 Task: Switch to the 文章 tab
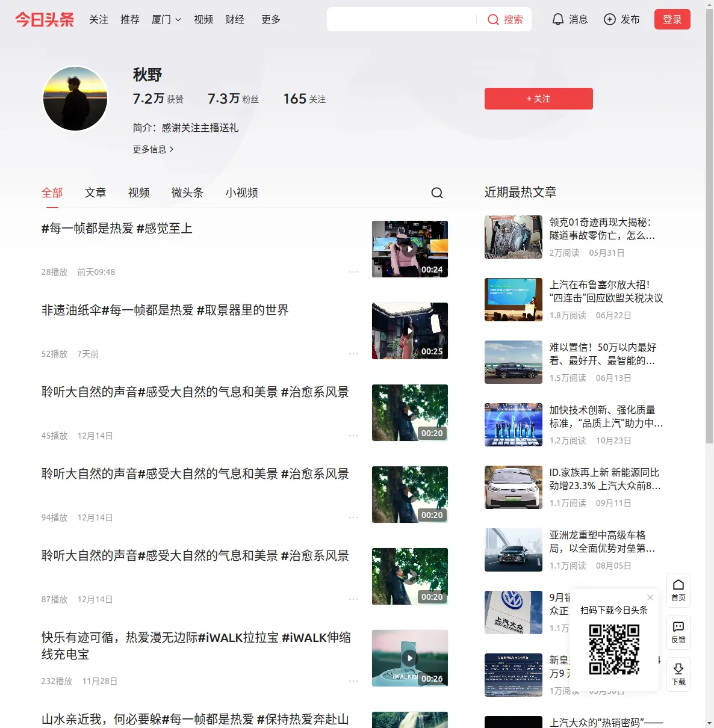(96, 193)
